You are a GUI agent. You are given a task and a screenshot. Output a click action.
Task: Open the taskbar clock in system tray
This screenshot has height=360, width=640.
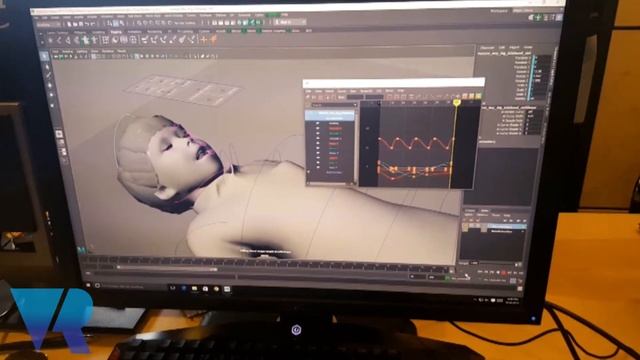pos(513,301)
